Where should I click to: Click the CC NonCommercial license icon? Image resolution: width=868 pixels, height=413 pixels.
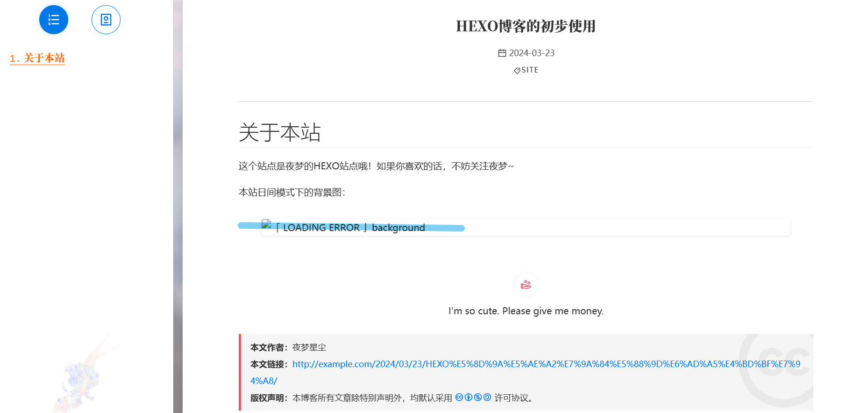(478, 398)
